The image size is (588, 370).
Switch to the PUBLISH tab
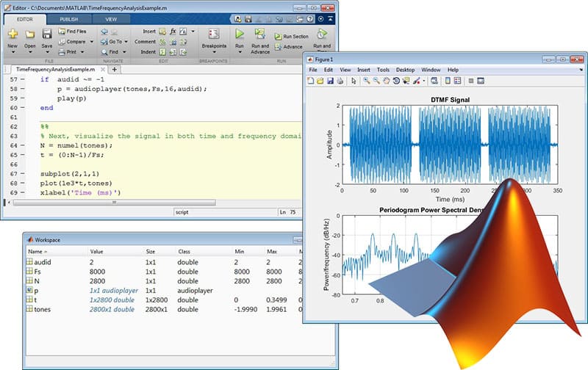69,19
